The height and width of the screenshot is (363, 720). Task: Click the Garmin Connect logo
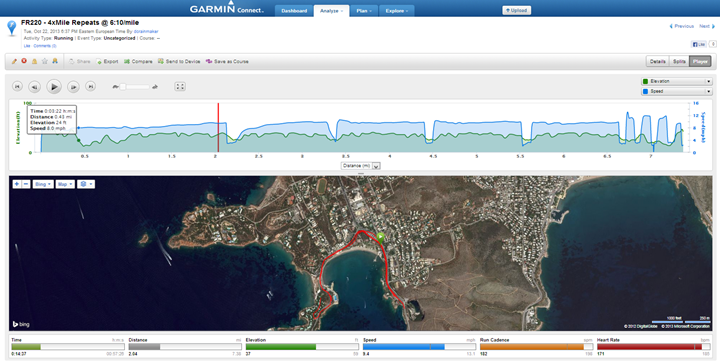click(x=227, y=8)
